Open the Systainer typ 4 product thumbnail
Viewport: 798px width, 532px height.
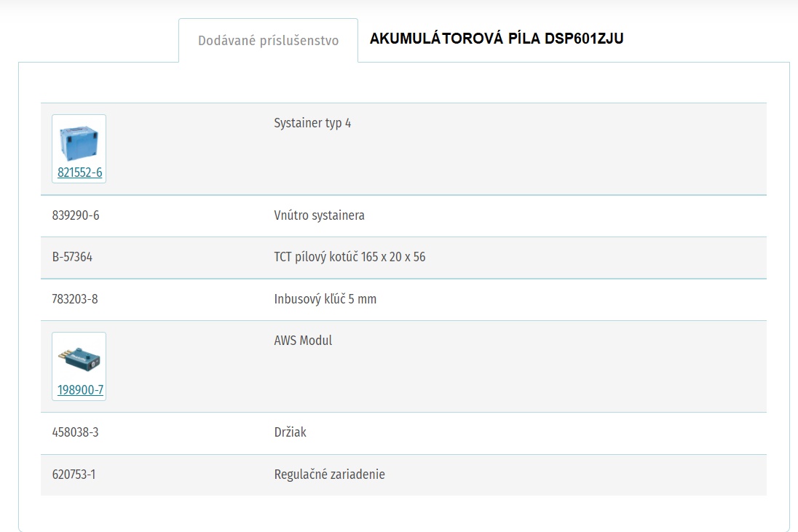pos(79,143)
